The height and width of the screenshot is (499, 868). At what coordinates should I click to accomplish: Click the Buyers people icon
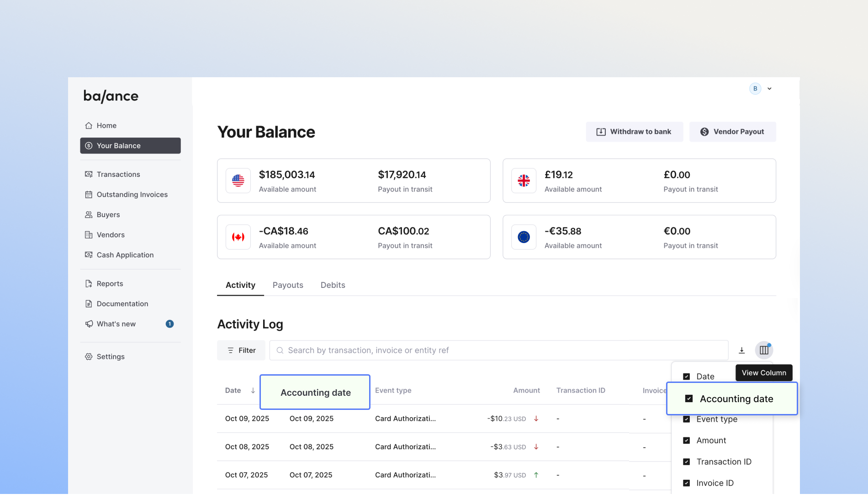click(89, 215)
